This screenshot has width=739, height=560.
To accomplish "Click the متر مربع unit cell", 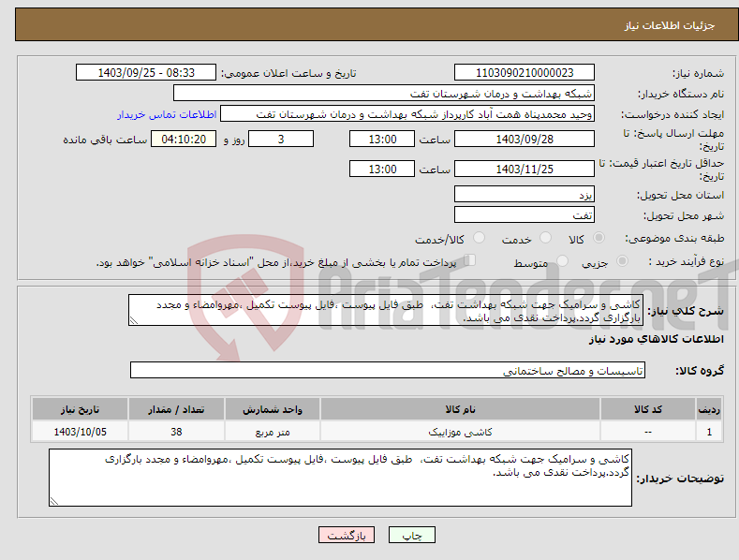I will point(273,432).
